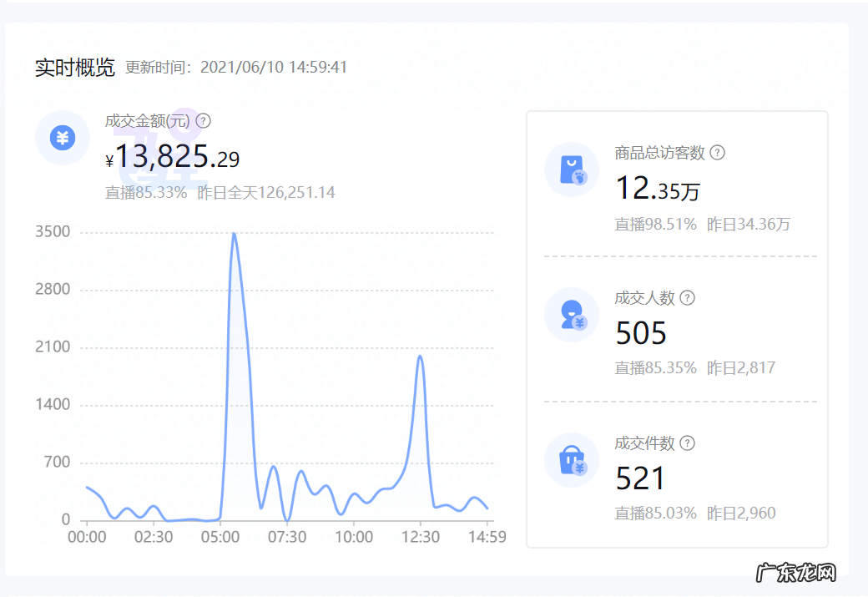Open the help icon next to 成交金额(元)
868x597 pixels.
tap(204, 120)
